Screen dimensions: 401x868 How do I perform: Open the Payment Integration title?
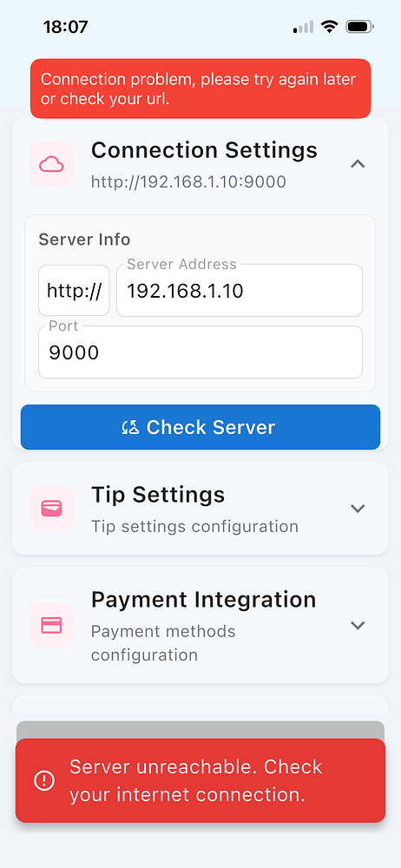click(x=203, y=600)
